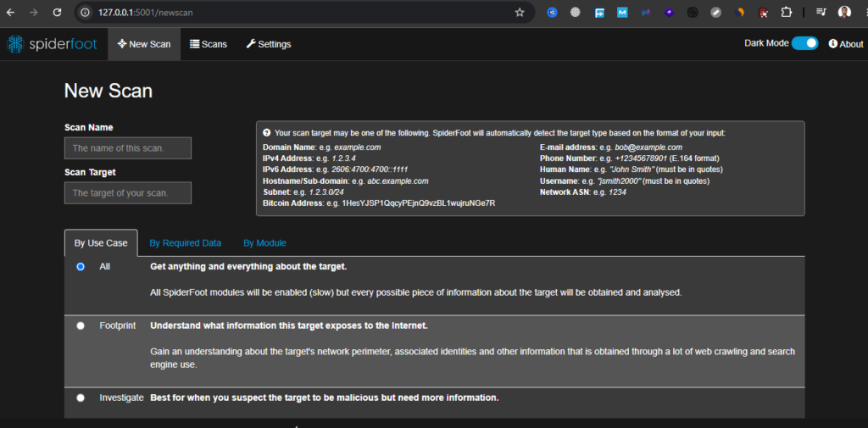This screenshot has width=868, height=428.
Task: Switch to the By Required Data tab
Action: (x=186, y=243)
